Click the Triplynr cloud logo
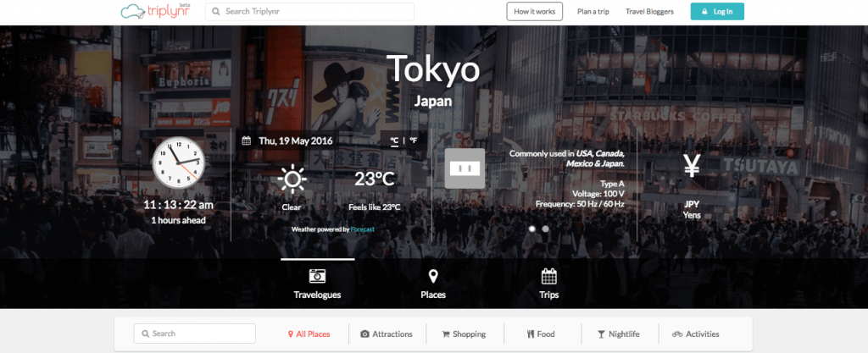The height and width of the screenshot is (353, 868). pos(156,11)
